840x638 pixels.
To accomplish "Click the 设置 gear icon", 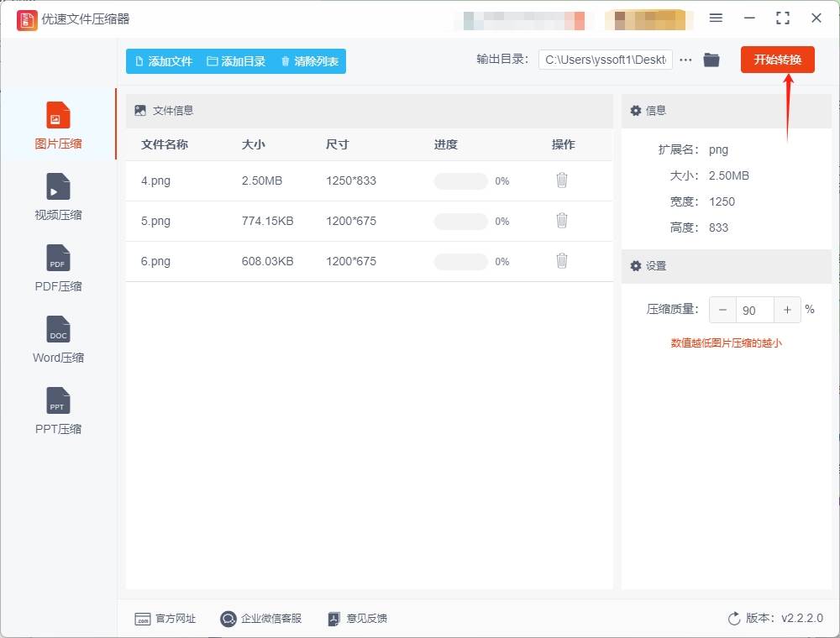I will (x=635, y=265).
